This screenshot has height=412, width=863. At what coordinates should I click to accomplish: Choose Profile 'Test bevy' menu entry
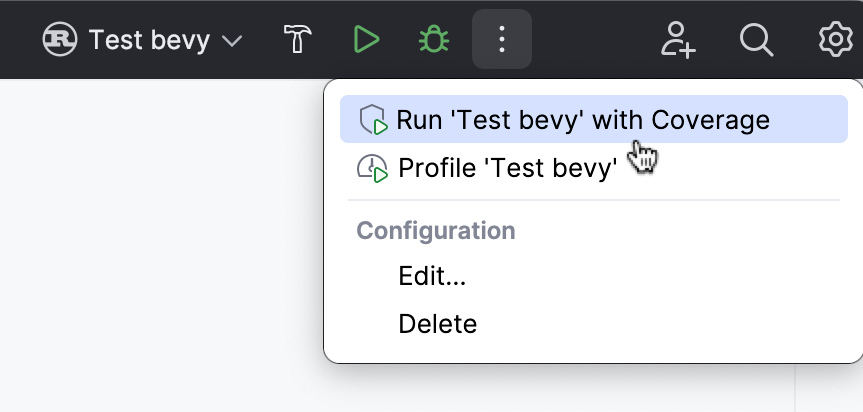[507, 167]
